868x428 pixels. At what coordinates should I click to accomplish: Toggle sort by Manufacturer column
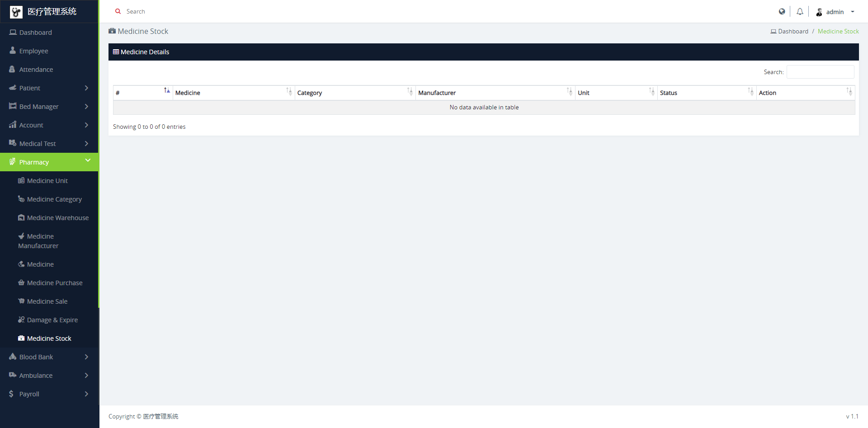tap(495, 93)
